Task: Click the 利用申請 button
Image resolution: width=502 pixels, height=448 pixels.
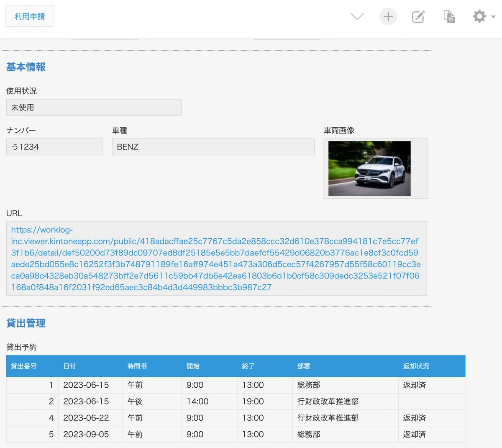Action: click(30, 16)
